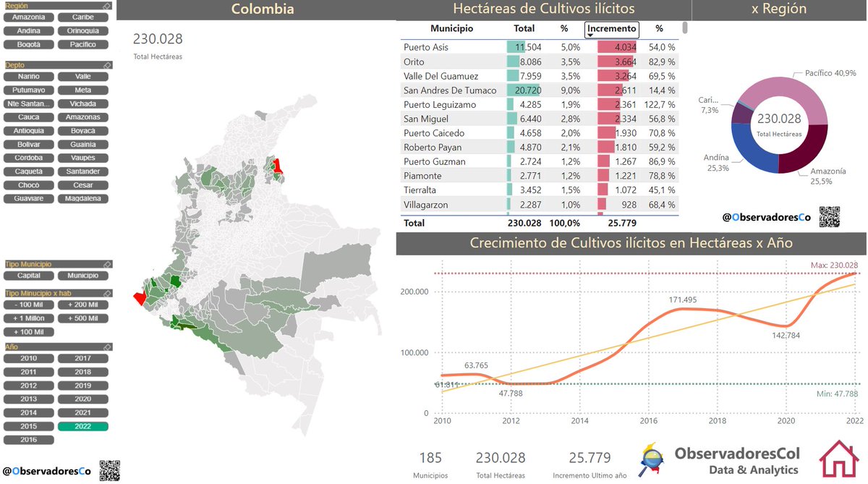Click the QR code beside @ObservadoresCo
This screenshot has width=868, height=484.
pyautogui.click(x=110, y=470)
